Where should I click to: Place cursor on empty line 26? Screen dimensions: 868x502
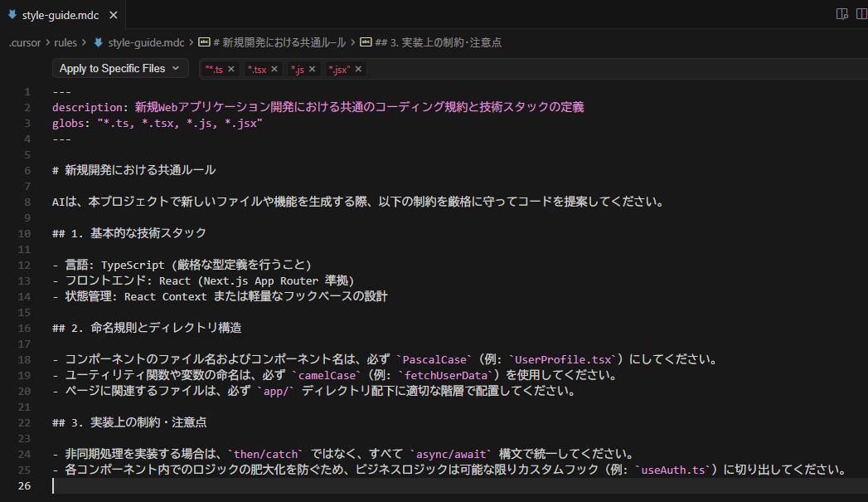point(459,486)
